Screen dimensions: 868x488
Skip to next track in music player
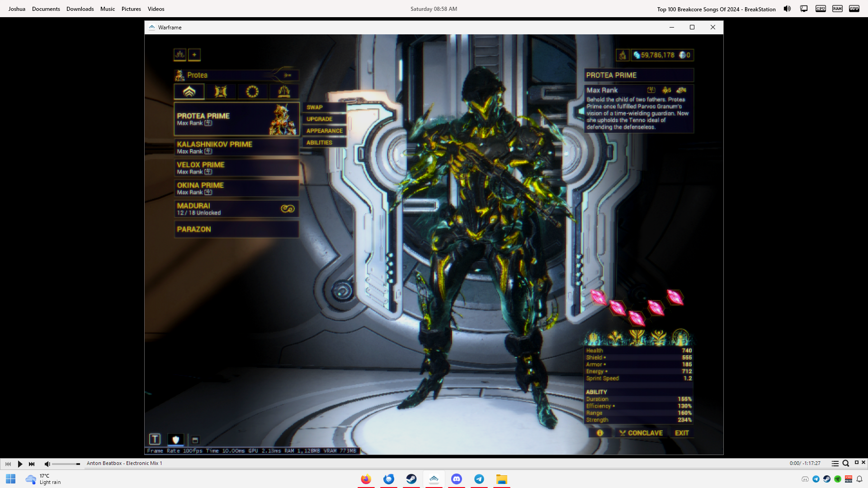(32, 464)
